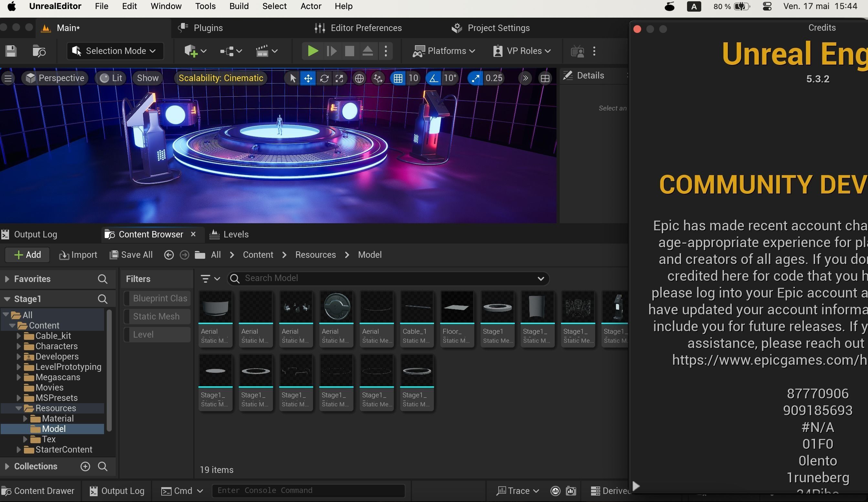The image size is (868, 502).
Task: Add a new collection with plus icon
Action: 85,466
